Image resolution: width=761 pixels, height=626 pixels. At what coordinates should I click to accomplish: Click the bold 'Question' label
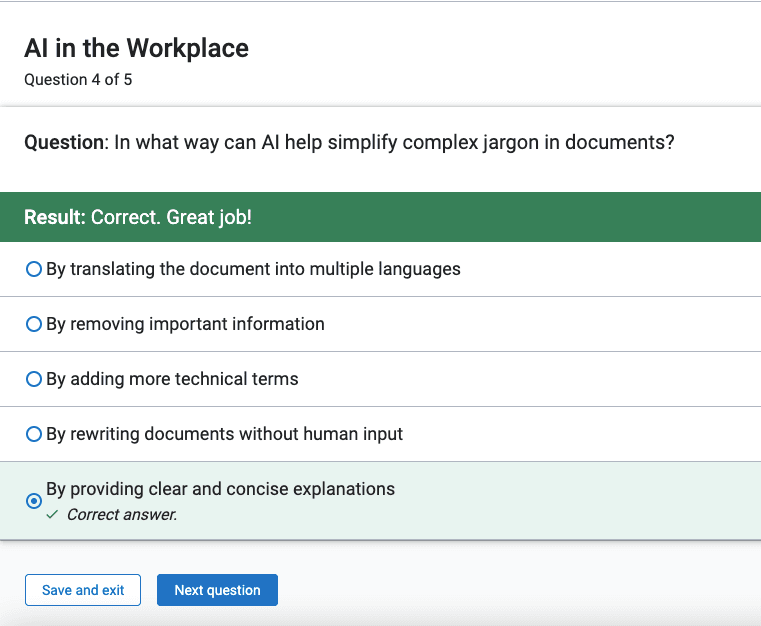(65, 143)
